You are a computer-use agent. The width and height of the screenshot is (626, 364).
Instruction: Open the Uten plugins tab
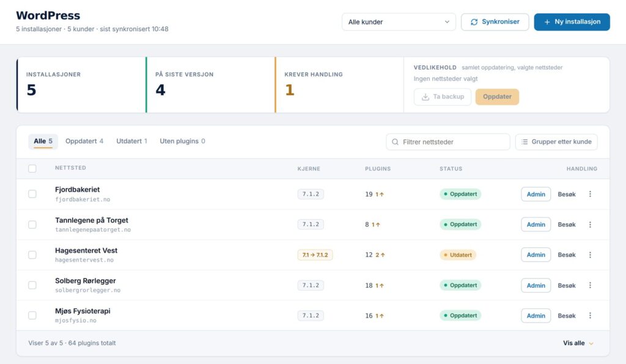click(x=182, y=142)
